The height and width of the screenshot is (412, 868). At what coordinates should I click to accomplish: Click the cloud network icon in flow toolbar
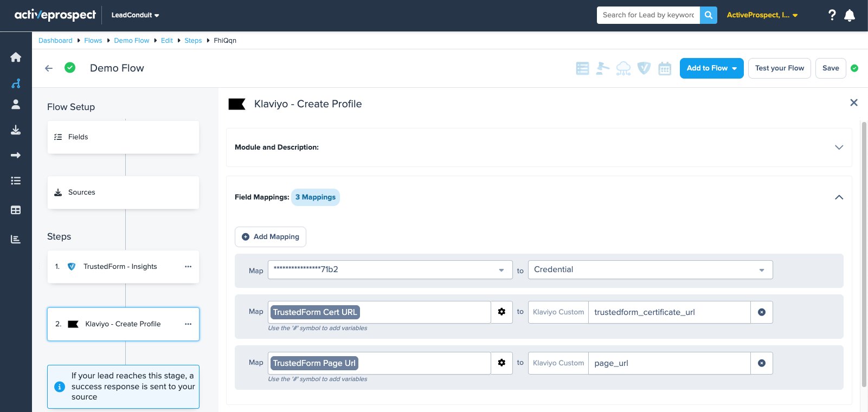(623, 68)
